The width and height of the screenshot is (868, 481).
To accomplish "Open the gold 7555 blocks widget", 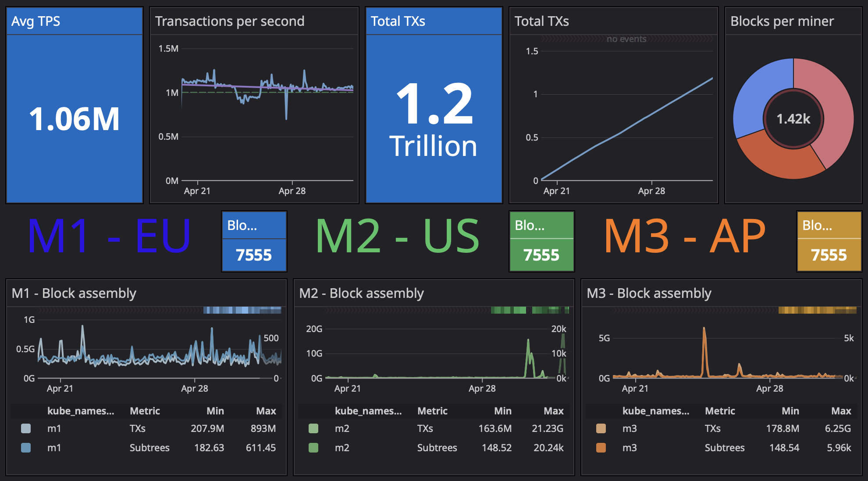I will [x=829, y=255].
